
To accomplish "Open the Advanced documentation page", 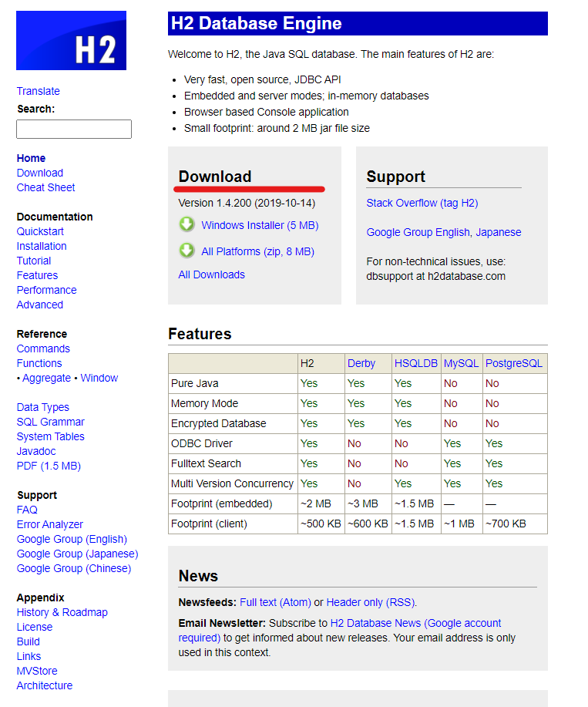I will (39, 305).
